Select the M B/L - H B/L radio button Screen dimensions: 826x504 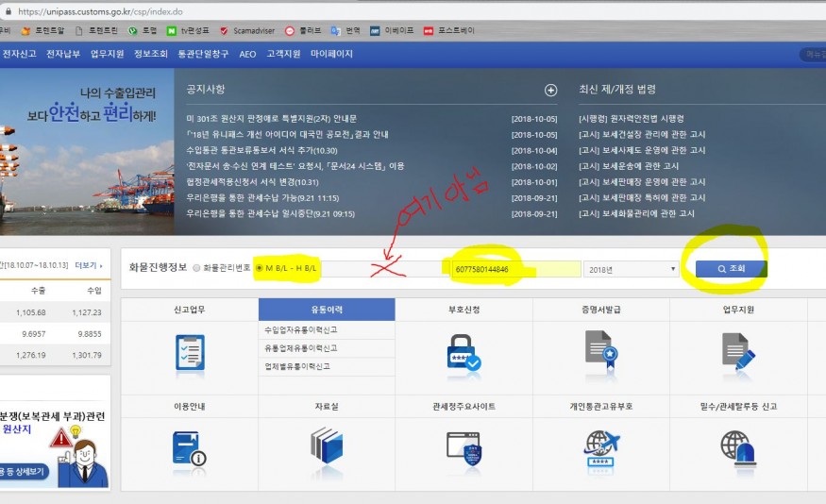click(260, 268)
